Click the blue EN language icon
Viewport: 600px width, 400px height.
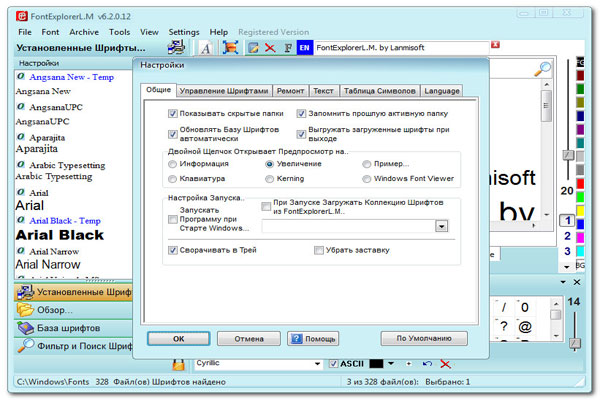point(305,48)
